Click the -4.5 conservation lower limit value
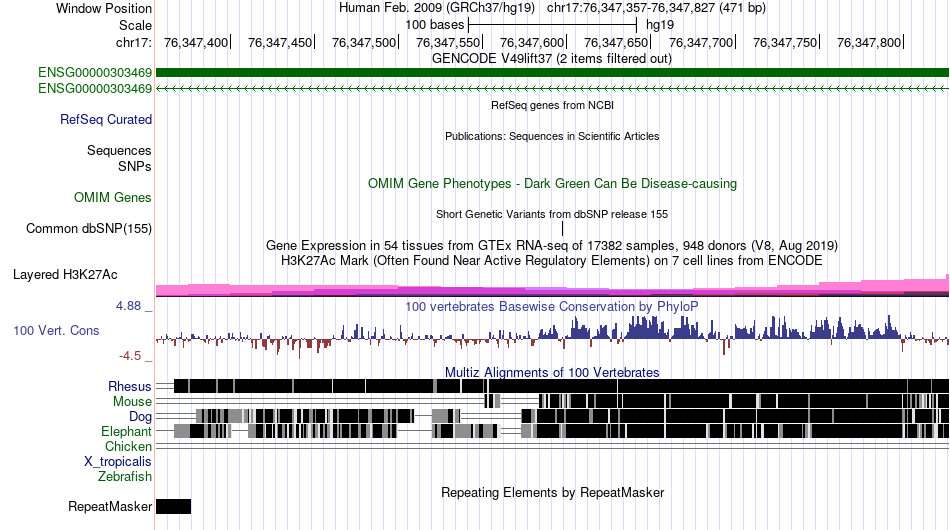This screenshot has height=530, width=950. (130, 356)
